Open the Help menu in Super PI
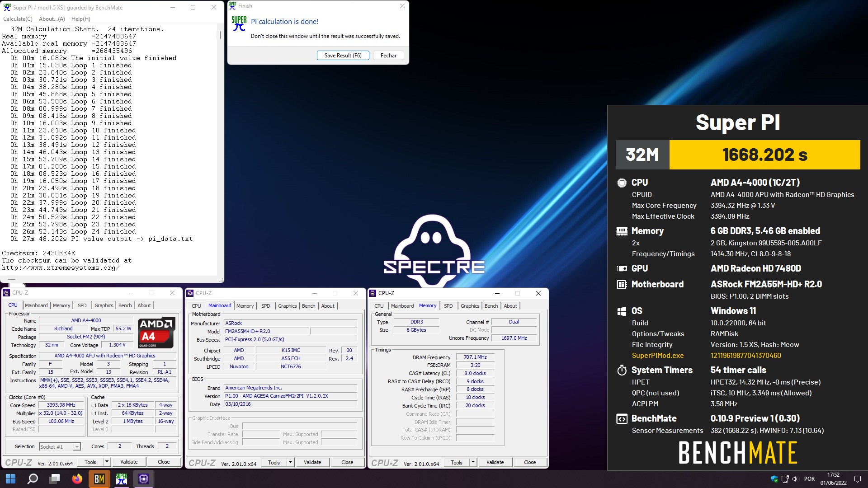This screenshot has height=488, width=868. coord(81,19)
